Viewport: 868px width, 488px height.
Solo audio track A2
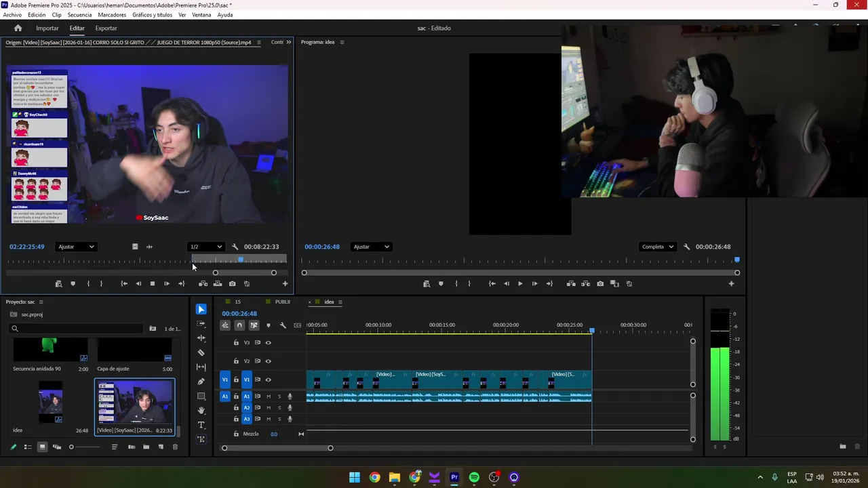coord(279,408)
